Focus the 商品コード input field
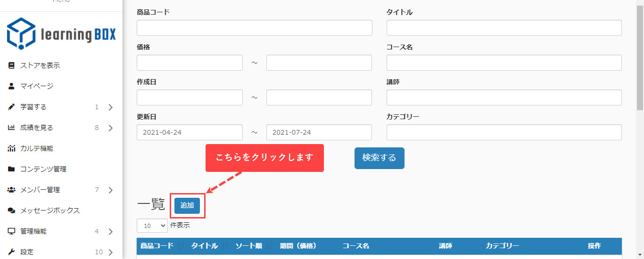 click(254, 28)
